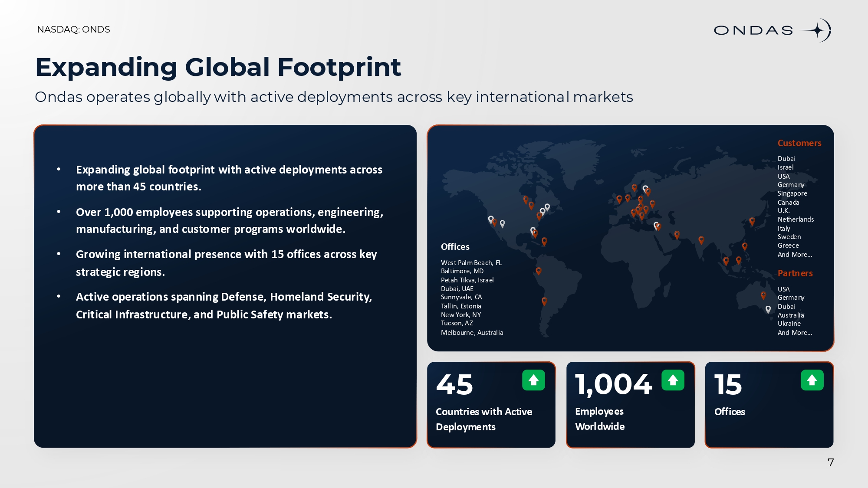
Task: Click the 45 Countries with Active Deployments card
Action: coord(491,404)
